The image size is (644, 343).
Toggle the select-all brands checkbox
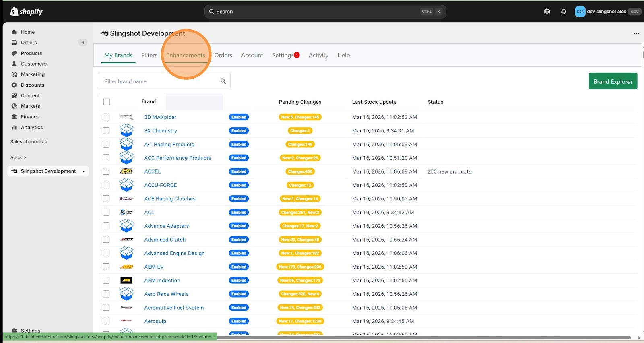(107, 102)
